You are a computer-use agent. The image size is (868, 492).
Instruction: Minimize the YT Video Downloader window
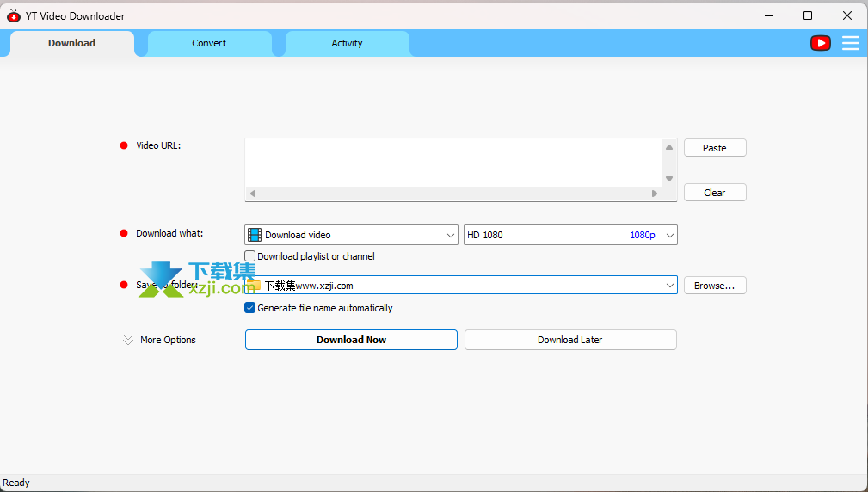(769, 16)
